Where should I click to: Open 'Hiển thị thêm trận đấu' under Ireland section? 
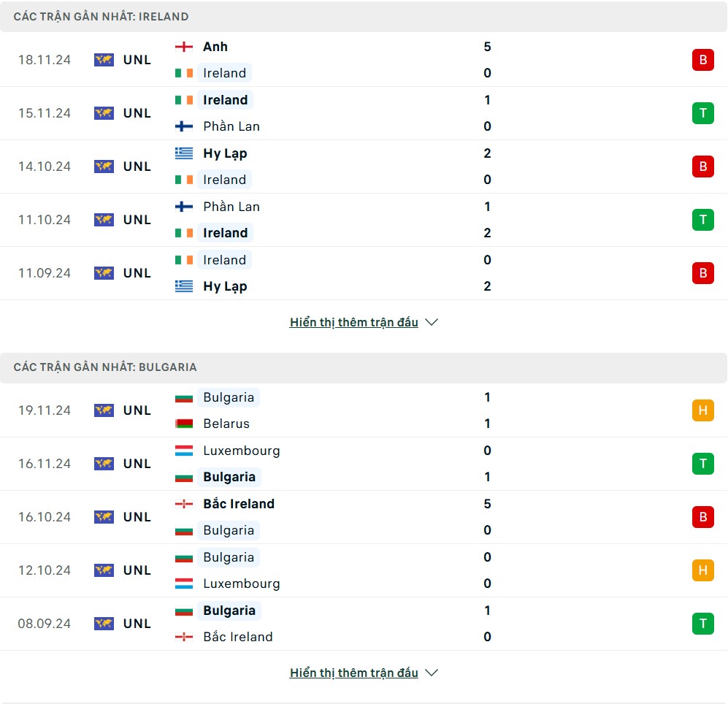(354, 322)
